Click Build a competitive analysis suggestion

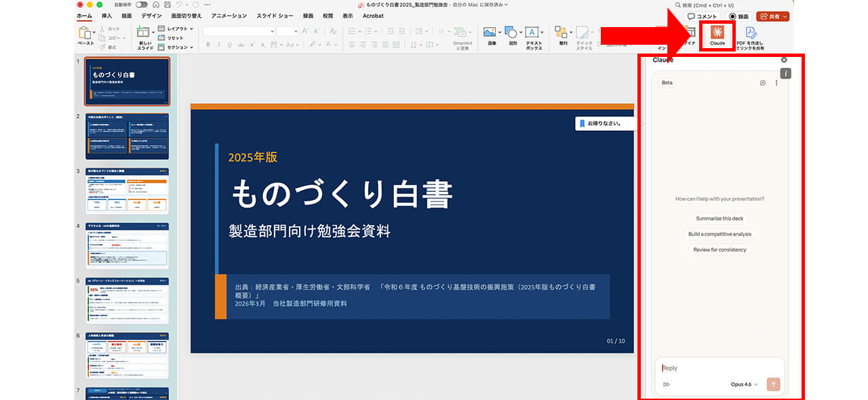tap(719, 234)
